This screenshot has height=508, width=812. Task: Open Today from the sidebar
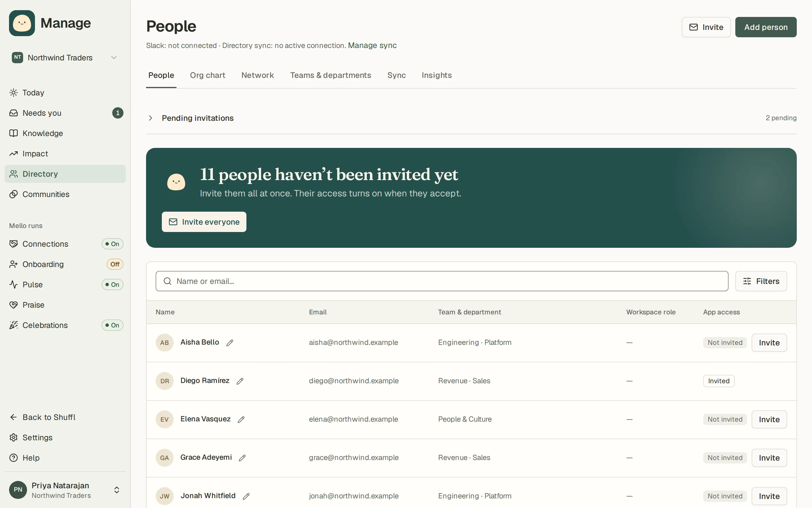(x=65, y=93)
